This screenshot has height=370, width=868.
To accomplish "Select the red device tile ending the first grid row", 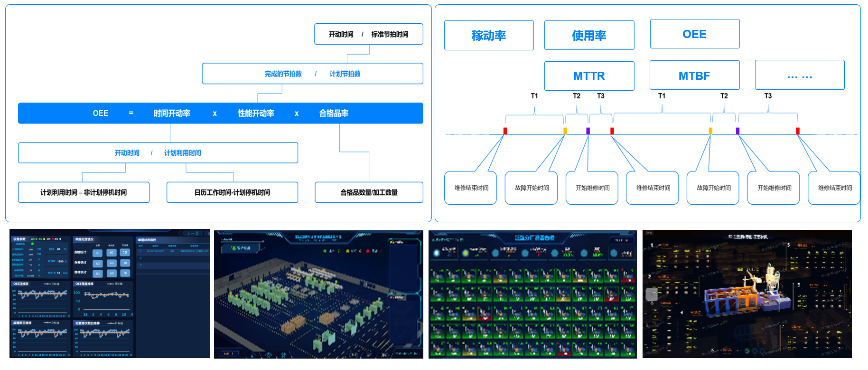I will point(627,276).
